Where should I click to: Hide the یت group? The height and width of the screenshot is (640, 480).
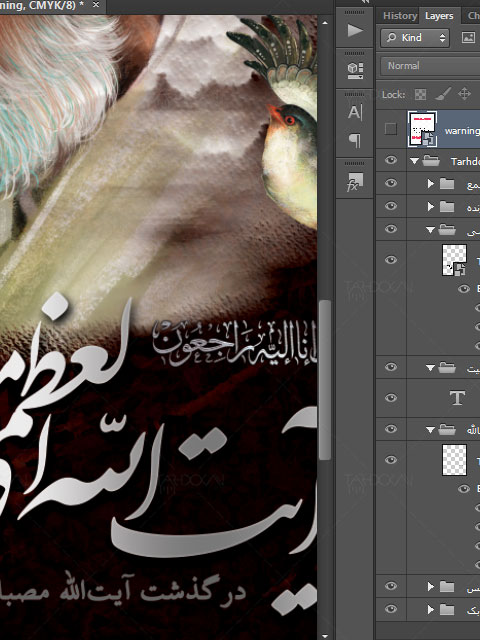click(391, 367)
